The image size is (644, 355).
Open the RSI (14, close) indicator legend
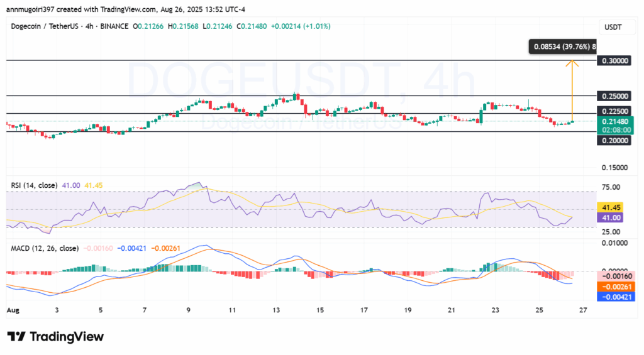click(34, 185)
